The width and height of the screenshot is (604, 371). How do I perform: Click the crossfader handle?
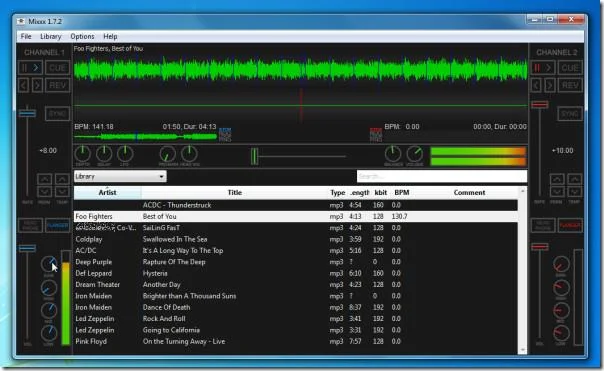point(254,156)
